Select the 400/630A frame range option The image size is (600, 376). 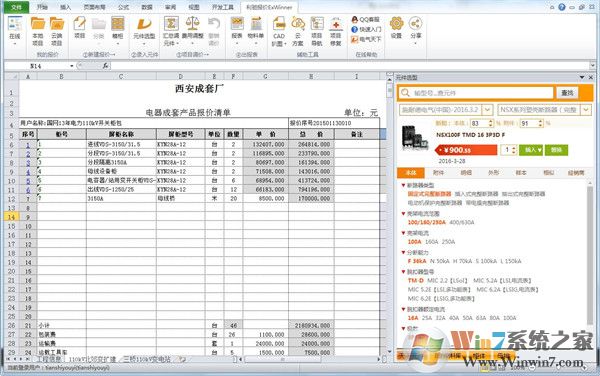(x=461, y=222)
